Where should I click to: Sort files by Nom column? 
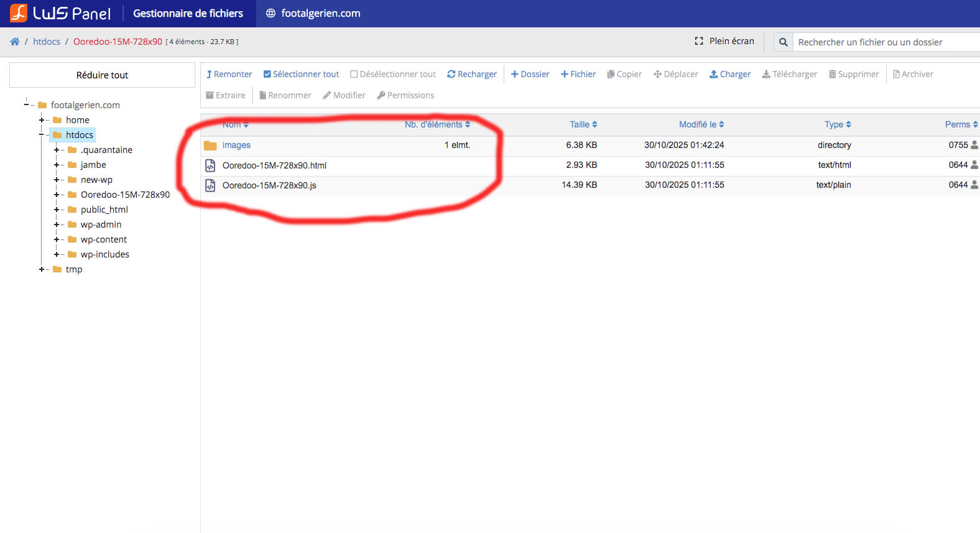point(236,124)
